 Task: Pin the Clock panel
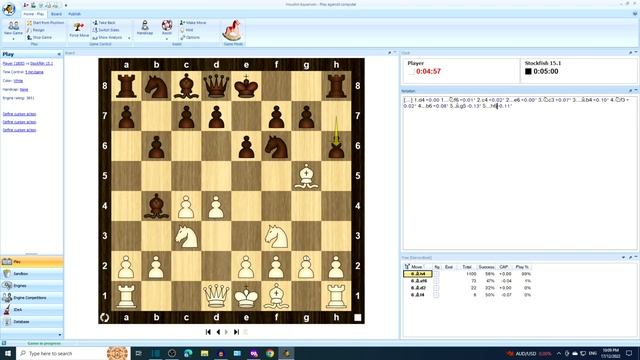pyautogui.click(x=630, y=53)
